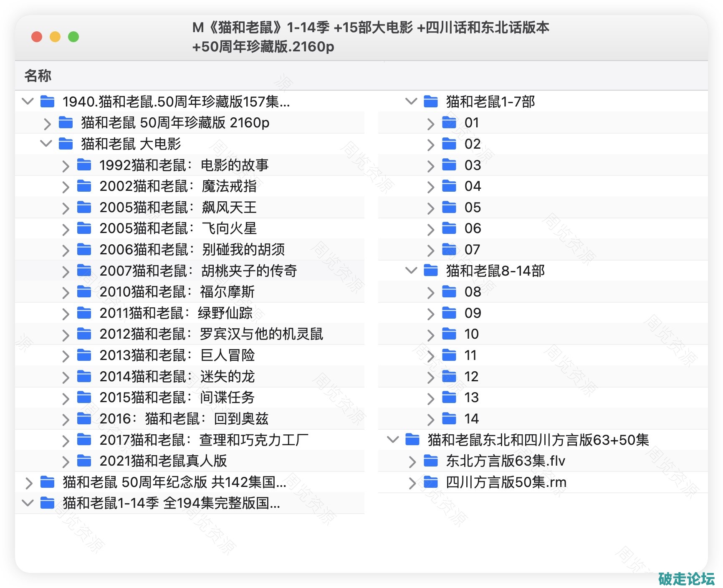723x588 pixels.
Task: Select 2017猫和老鼠:查理和巧克力工厂 entry
Action: point(204,440)
